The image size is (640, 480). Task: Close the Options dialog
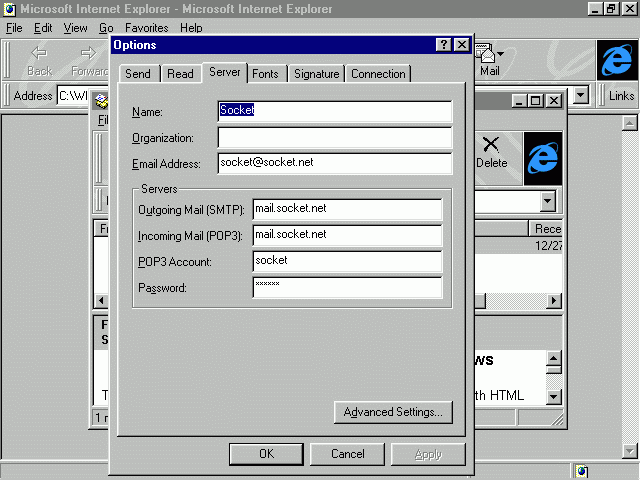click(462, 44)
